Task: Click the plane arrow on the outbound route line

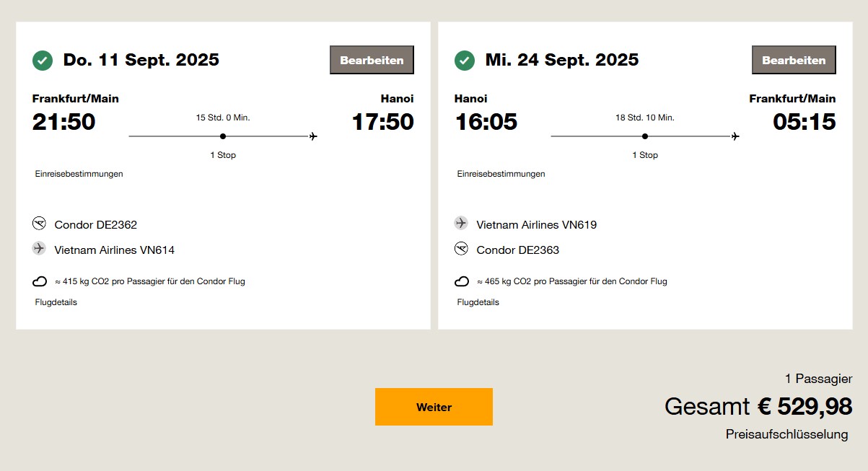Action: (x=313, y=136)
